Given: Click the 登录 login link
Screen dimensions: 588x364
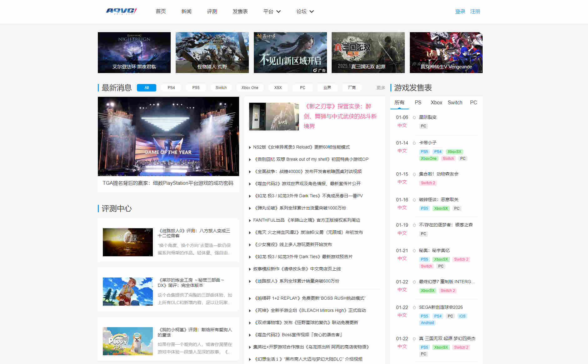Looking at the screenshot, I should point(460,12).
